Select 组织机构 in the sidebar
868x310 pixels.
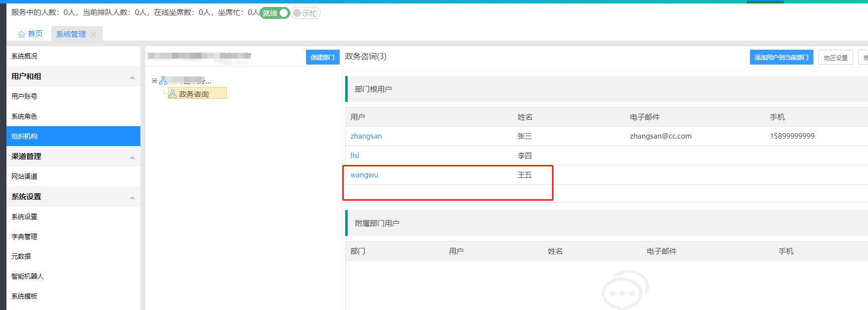[73, 136]
